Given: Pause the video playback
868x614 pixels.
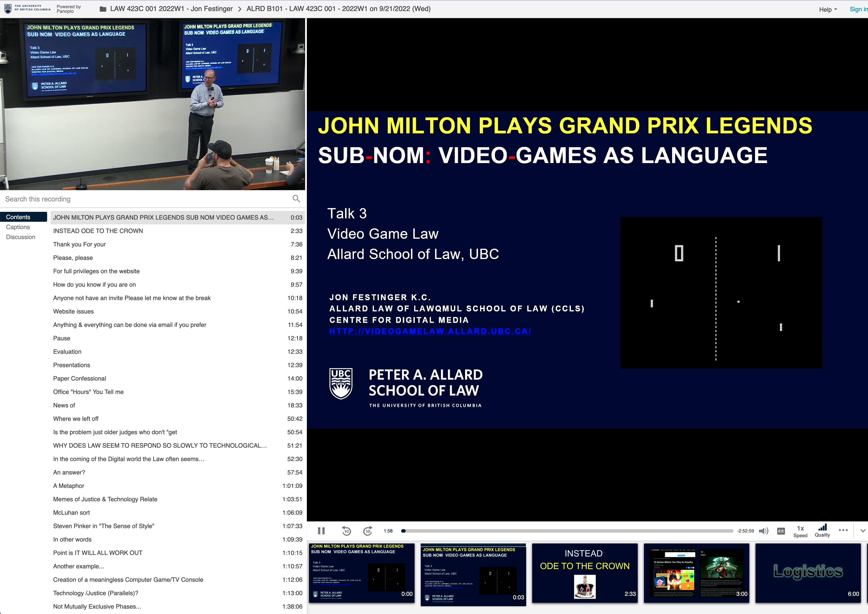Looking at the screenshot, I should 321,531.
